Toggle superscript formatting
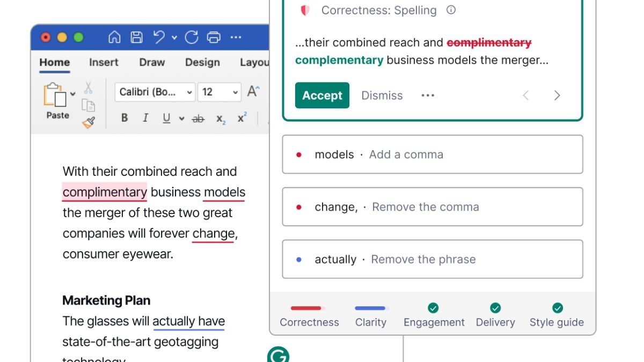Screen dimensions: 644x362 pyautogui.click(x=241, y=117)
